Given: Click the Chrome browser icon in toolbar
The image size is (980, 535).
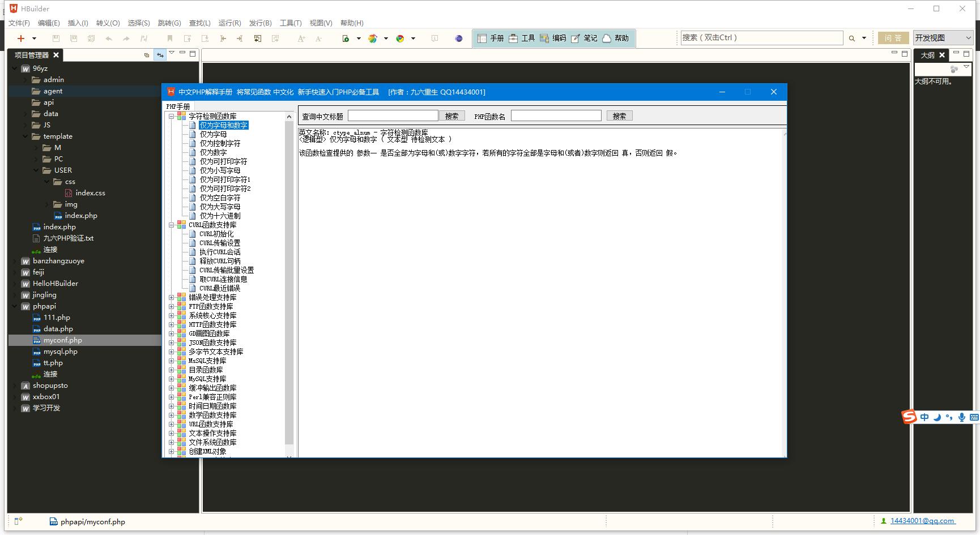Looking at the screenshot, I should click(x=400, y=38).
